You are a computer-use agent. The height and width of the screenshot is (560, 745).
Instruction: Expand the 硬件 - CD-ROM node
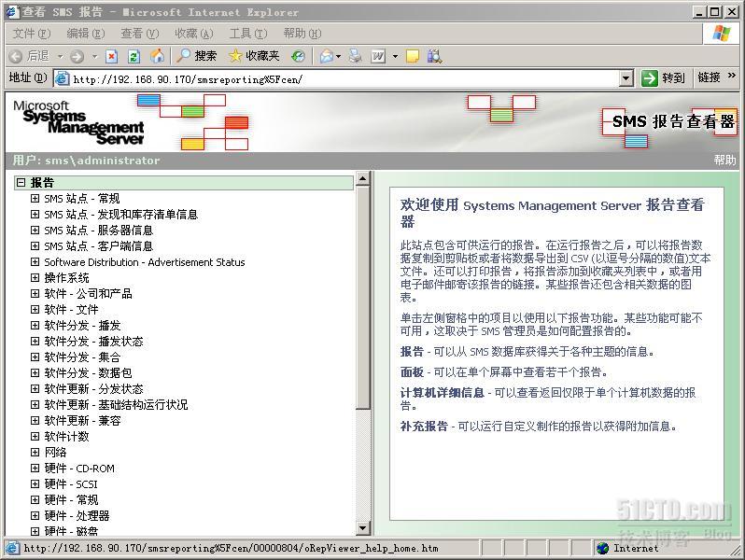pos(35,468)
